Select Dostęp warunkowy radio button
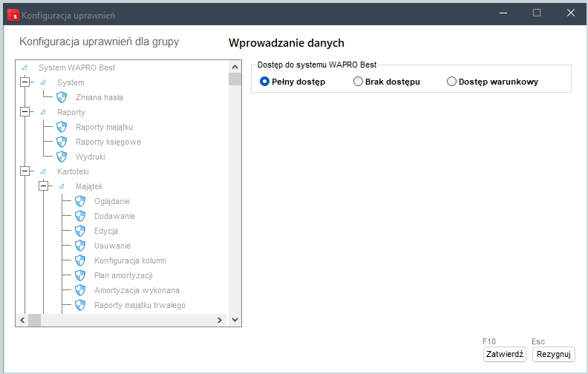The image size is (588, 374). pos(451,82)
